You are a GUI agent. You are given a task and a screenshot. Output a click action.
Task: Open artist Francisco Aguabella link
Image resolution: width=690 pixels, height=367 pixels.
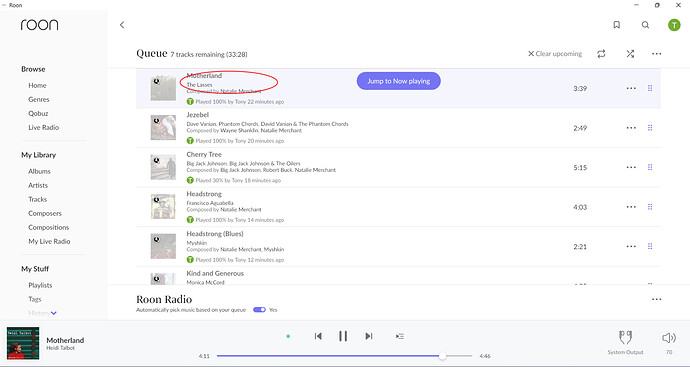coord(210,203)
